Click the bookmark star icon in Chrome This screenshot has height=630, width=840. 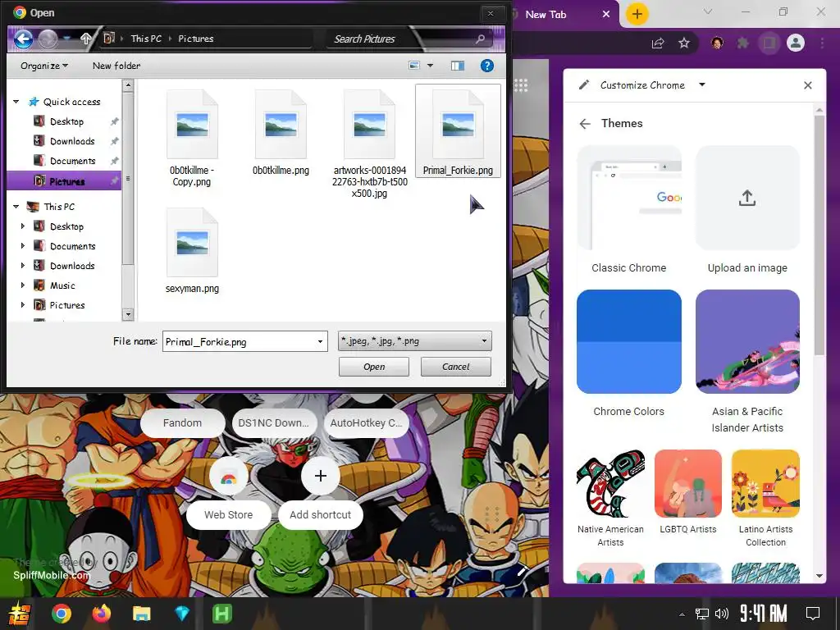pyautogui.click(x=684, y=43)
